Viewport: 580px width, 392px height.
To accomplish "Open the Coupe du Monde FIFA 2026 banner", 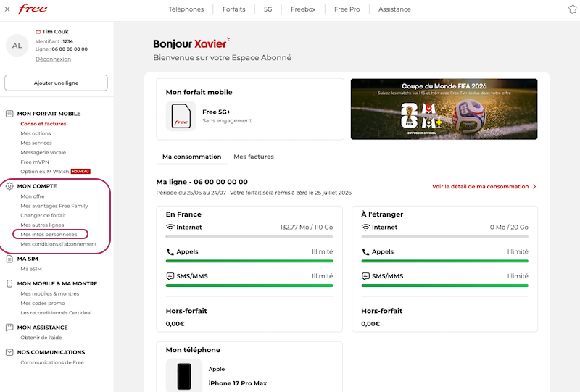I will pos(444,109).
